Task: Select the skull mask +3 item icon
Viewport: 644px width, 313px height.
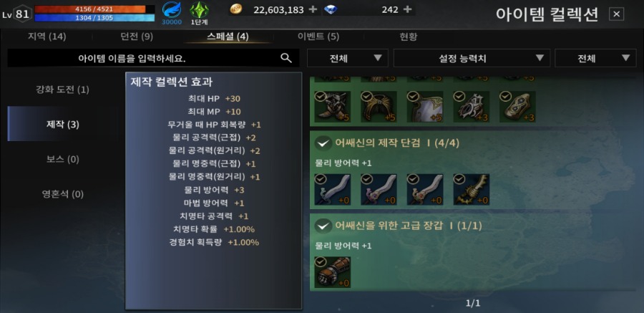Action: point(471,107)
